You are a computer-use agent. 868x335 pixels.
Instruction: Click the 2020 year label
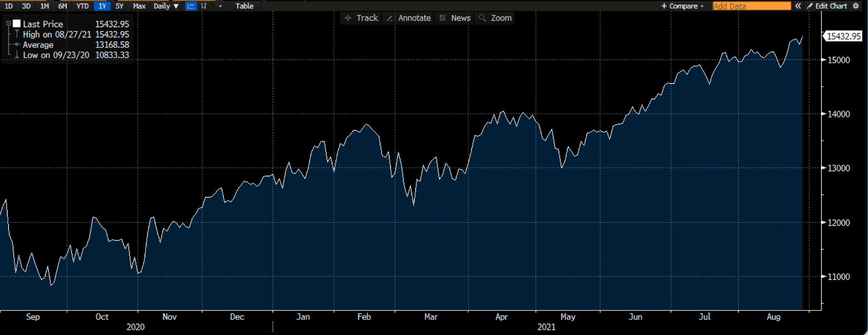tap(136, 327)
